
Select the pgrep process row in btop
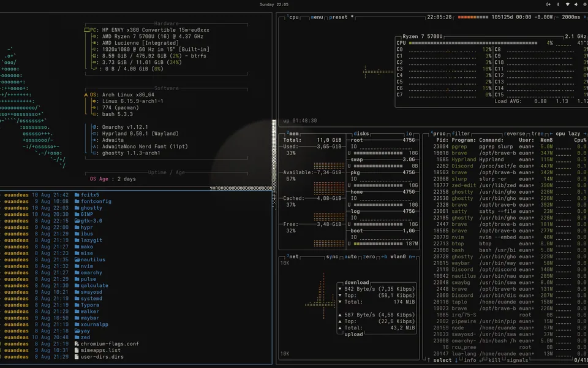click(509, 147)
